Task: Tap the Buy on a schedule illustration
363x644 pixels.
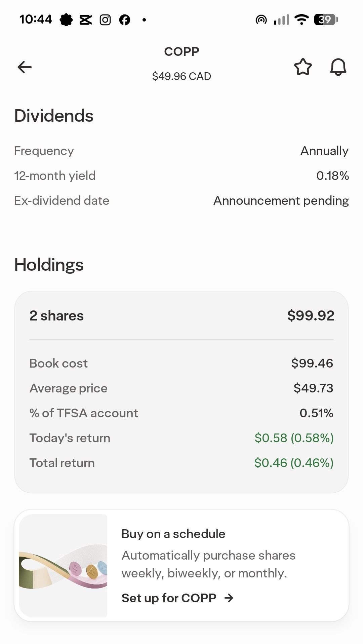Action: coord(63,565)
